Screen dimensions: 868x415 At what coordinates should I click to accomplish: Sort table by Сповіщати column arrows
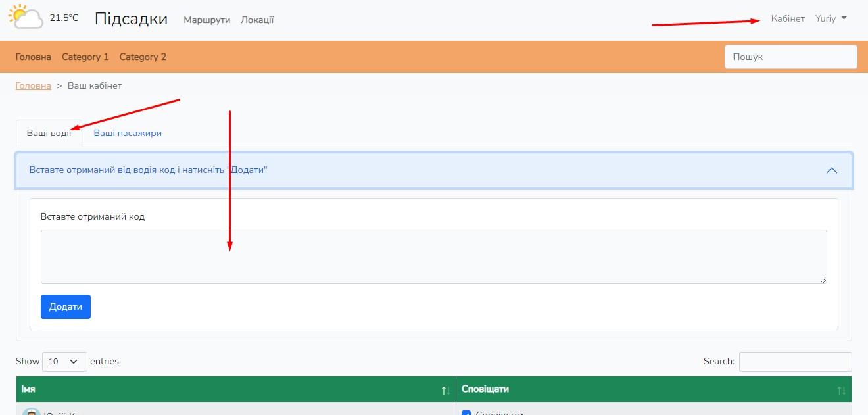point(841,390)
